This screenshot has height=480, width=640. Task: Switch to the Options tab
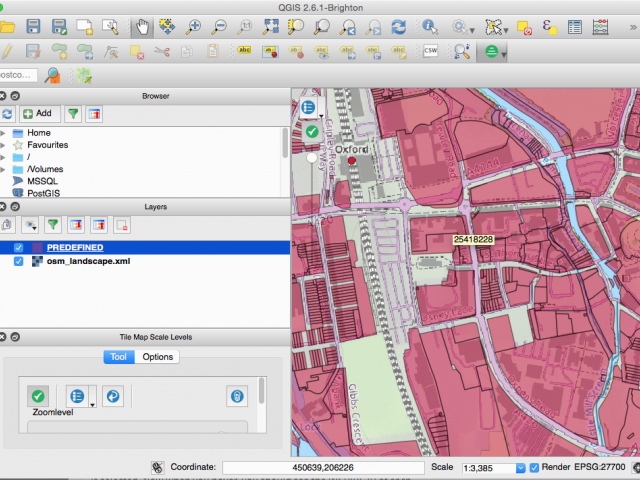click(x=158, y=357)
